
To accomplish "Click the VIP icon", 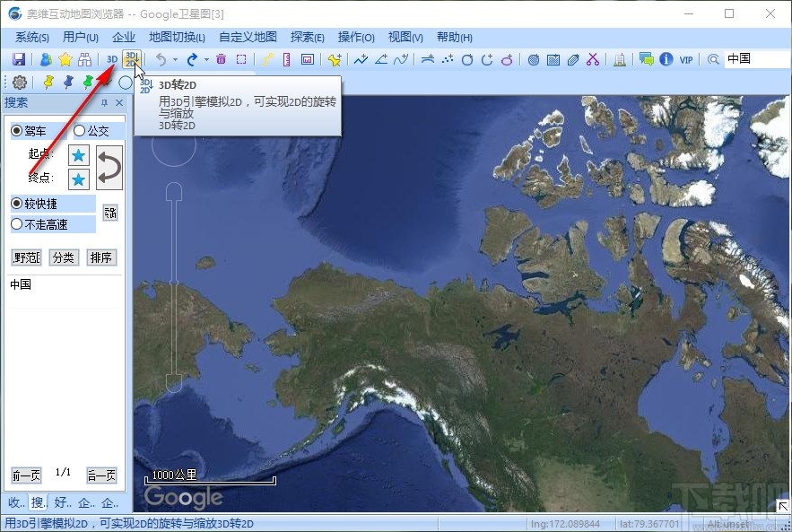I will pos(686,59).
